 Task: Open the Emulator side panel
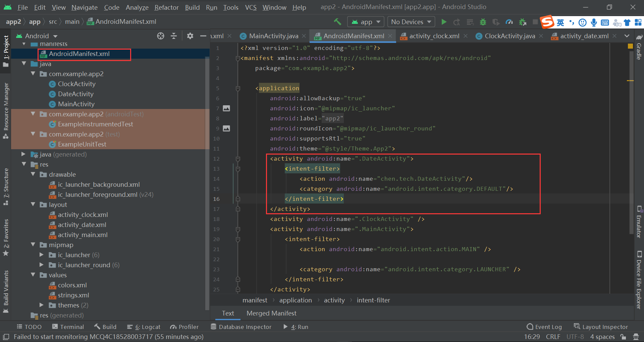(639, 222)
